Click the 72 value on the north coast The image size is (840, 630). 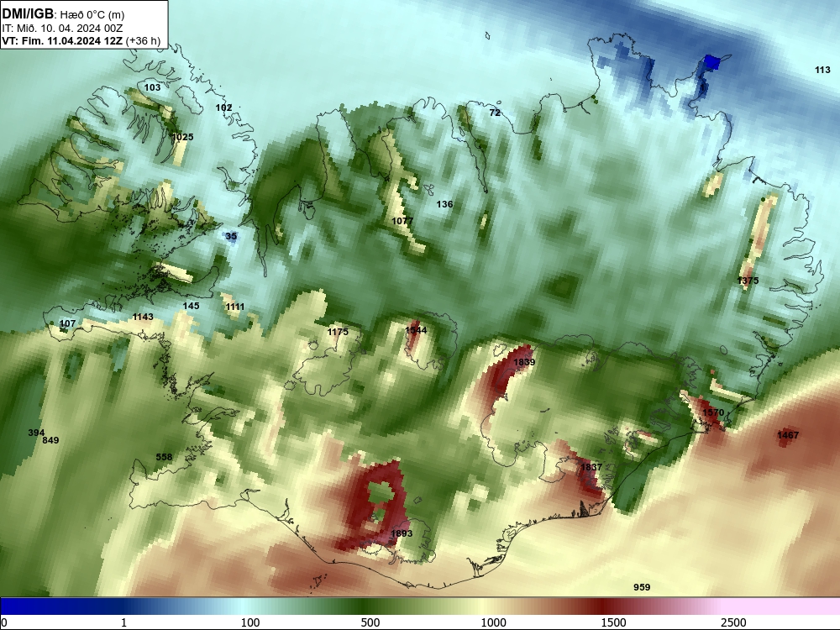(495, 113)
